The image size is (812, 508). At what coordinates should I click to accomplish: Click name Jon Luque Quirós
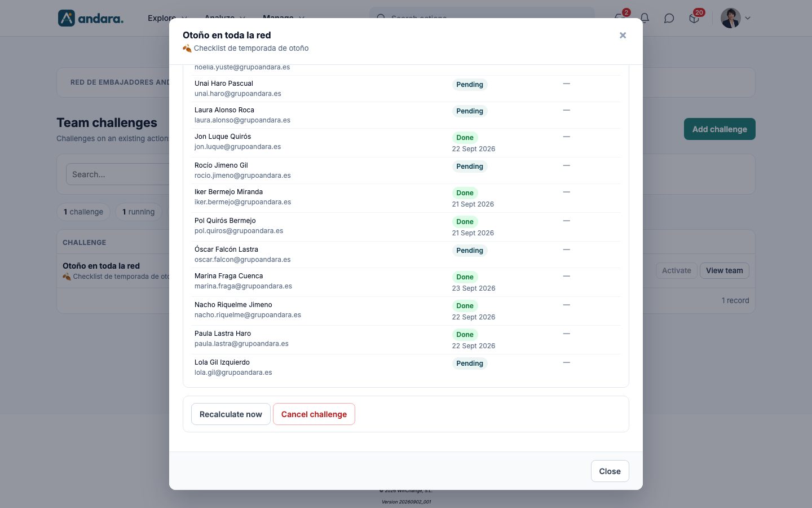[x=223, y=137]
